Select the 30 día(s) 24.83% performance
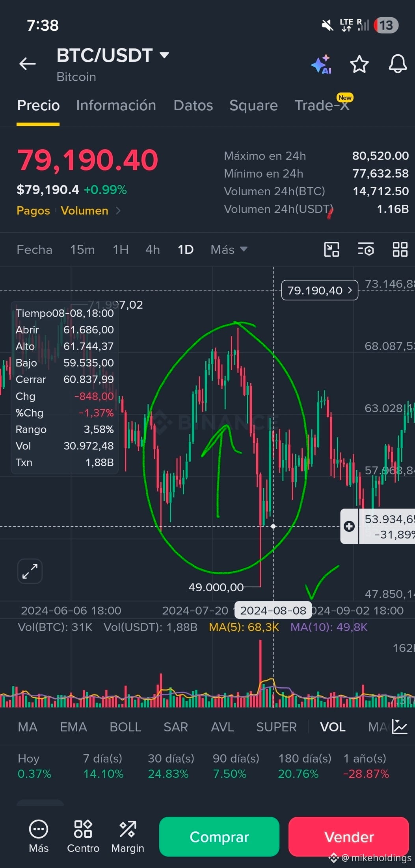Image resolution: width=415 pixels, height=868 pixels. tap(171, 766)
